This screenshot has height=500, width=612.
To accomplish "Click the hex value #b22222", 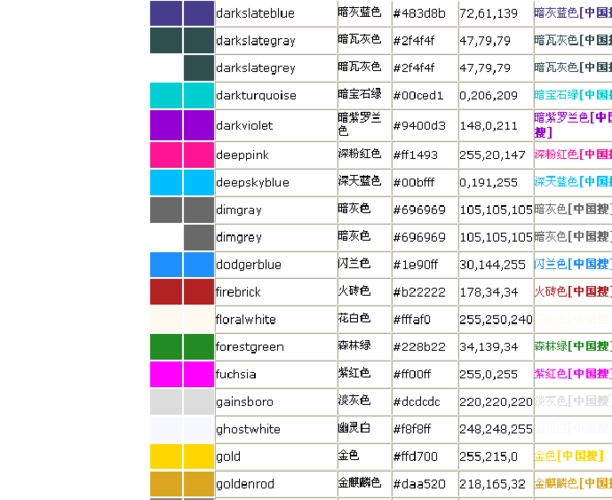I will tap(419, 292).
